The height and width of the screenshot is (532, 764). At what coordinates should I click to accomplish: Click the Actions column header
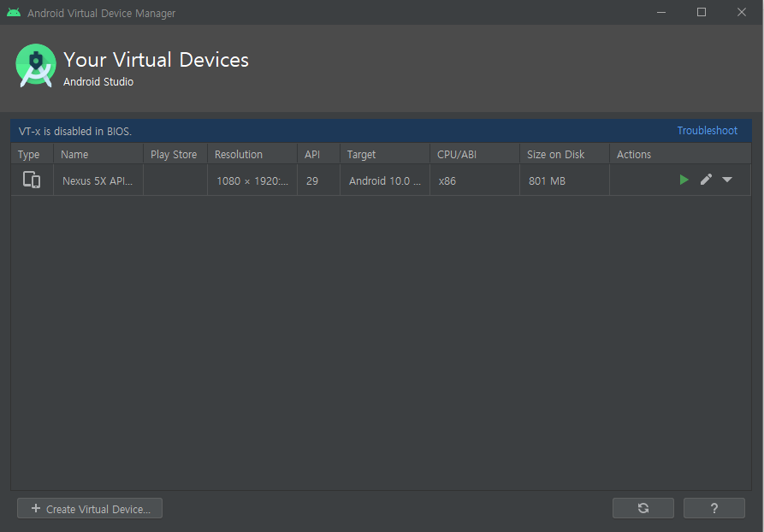680,154
